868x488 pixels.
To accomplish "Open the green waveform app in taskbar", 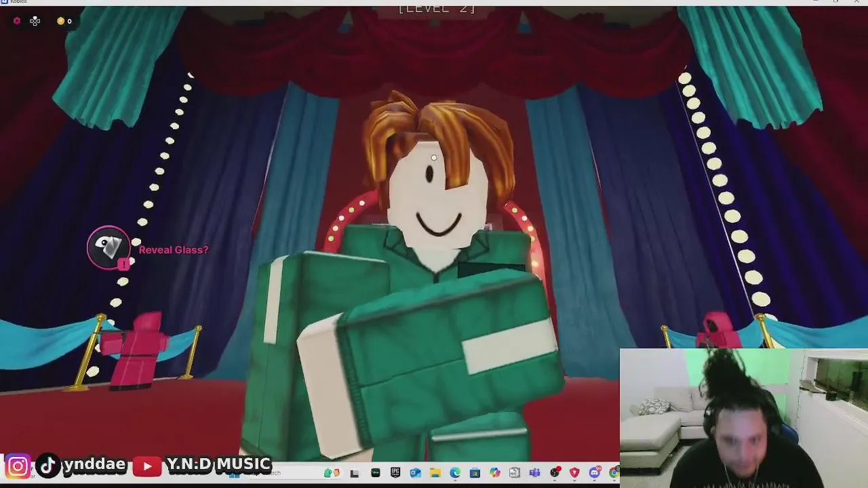I will [x=376, y=472].
